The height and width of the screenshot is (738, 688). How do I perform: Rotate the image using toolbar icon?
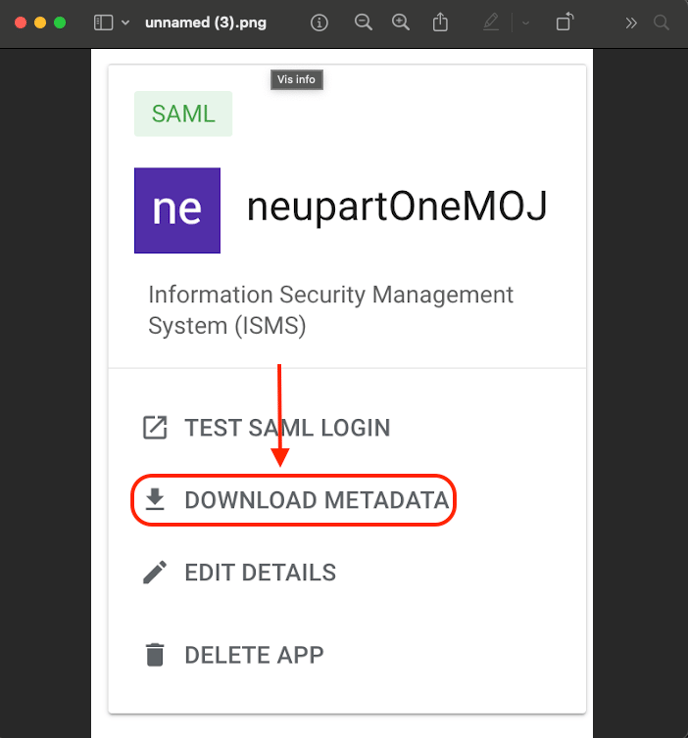click(x=565, y=23)
